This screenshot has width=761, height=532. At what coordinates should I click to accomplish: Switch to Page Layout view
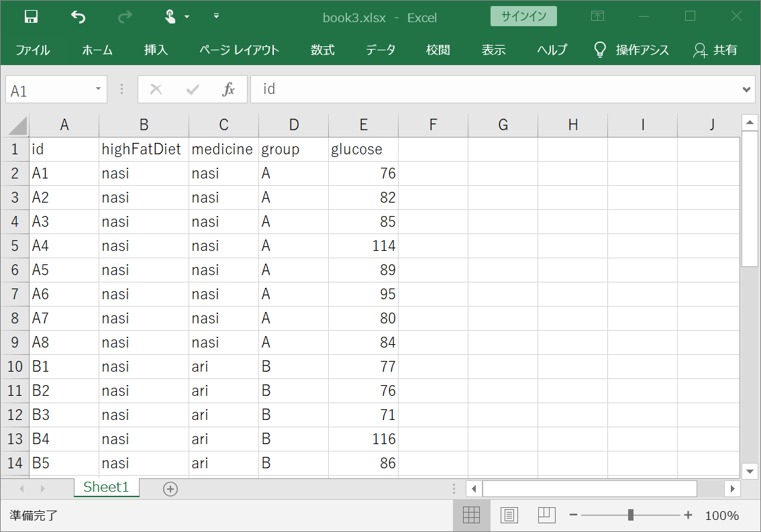coord(509,515)
